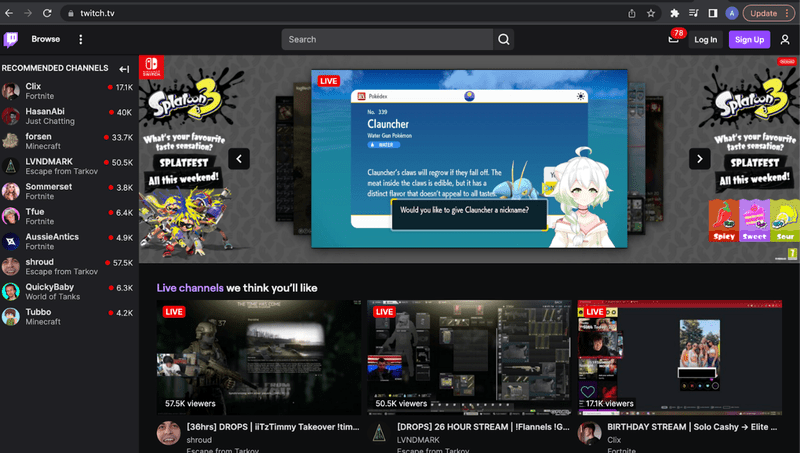Viewport: 800px width, 453px height.
Task: Go back in browser
Action: (x=9, y=13)
